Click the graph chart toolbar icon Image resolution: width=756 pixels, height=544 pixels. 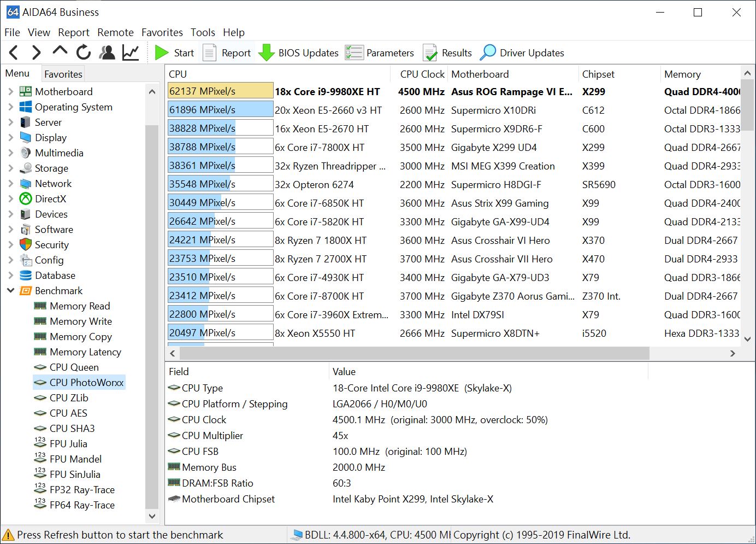[131, 52]
